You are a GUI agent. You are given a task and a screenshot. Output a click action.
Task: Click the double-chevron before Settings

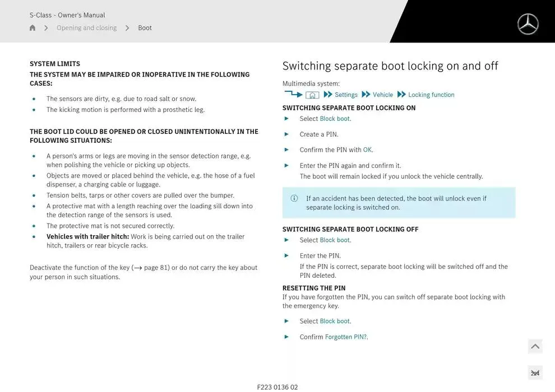[327, 95]
